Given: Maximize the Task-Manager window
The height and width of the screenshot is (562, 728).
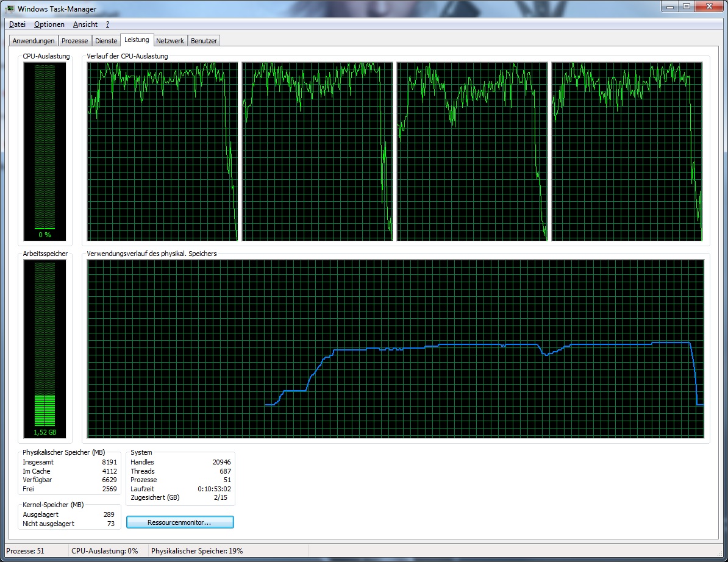Looking at the screenshot, I should (686, 7).
